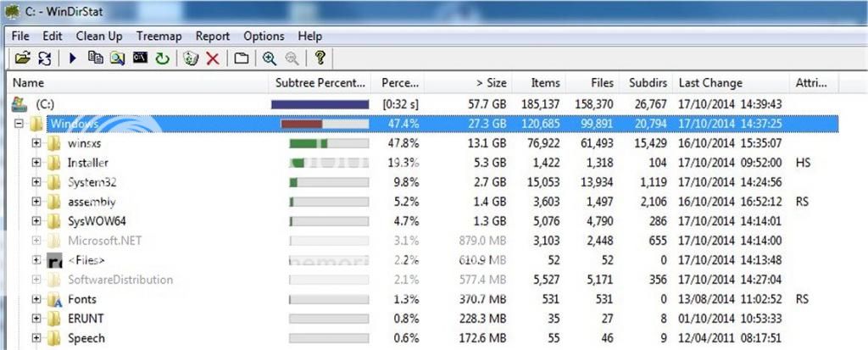Image resolution: width=868 pixels, height=350 pixels.
Task: Open the Treemap menu
Action: coord(159,36)
